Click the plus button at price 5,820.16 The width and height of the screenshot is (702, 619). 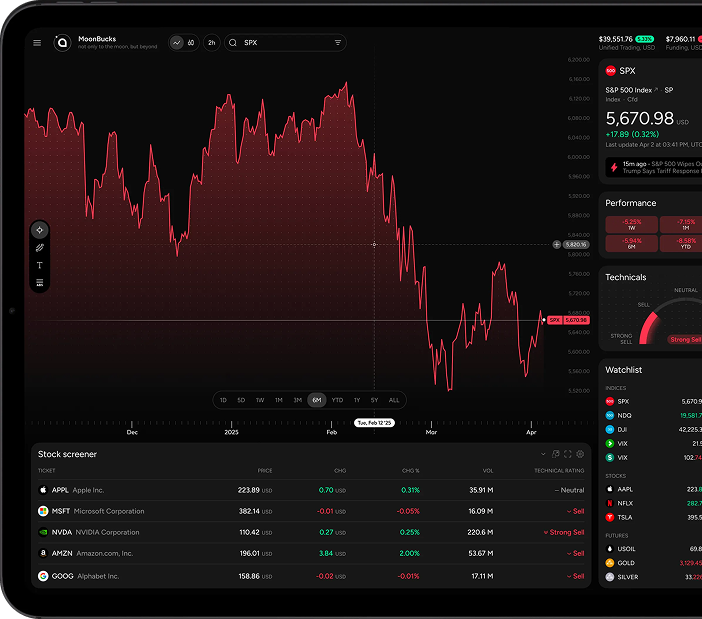[556, 244]
